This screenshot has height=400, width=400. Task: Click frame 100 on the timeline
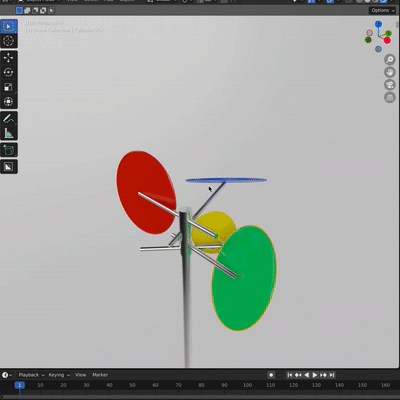click(247, 385)
